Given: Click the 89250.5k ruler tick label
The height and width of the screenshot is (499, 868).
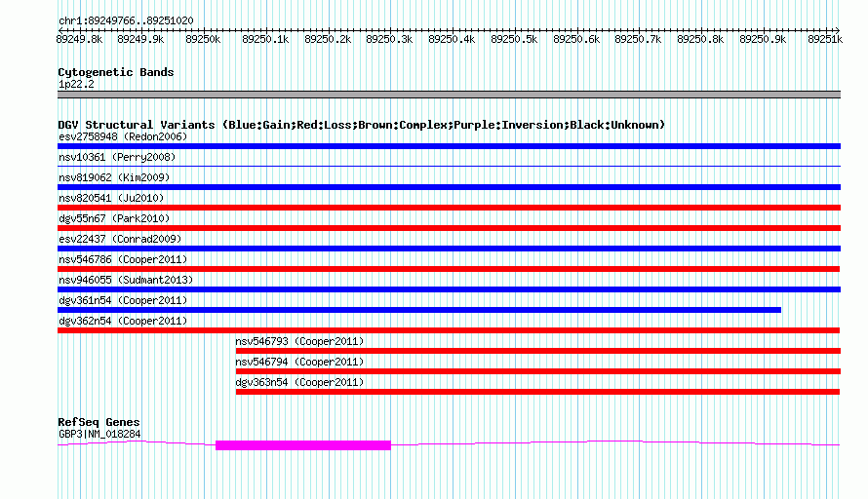Looking at the screenshot, I should tap(514, 39).
